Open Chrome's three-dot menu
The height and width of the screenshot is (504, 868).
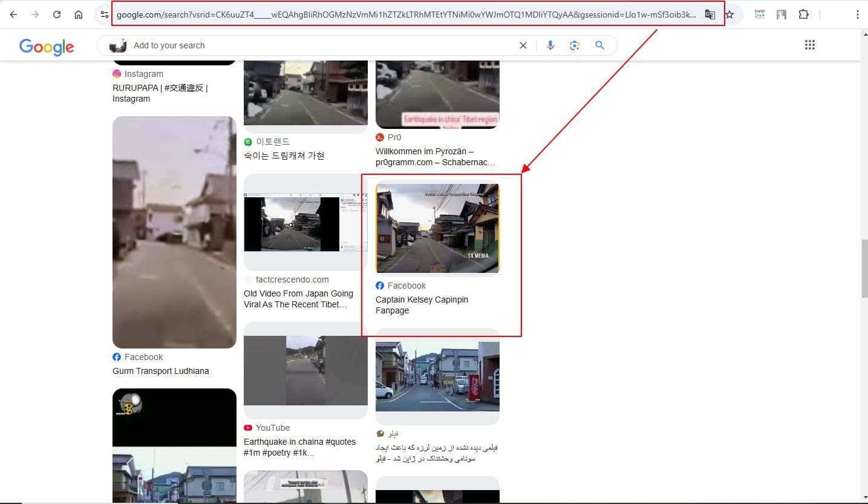[x=857, y=15]
